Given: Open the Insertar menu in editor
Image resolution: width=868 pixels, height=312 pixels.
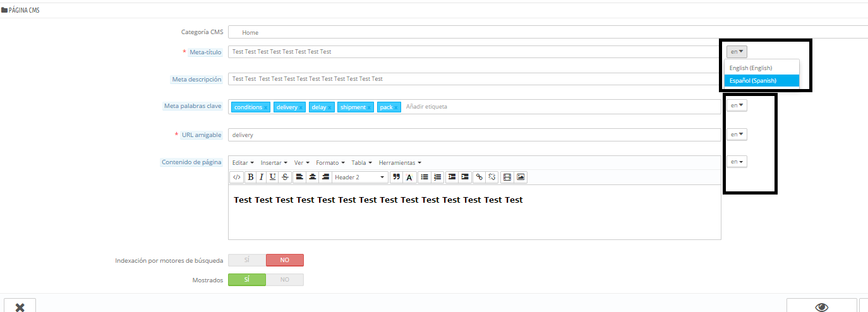Looking at the screenshot, I should [x=274, y=163].
